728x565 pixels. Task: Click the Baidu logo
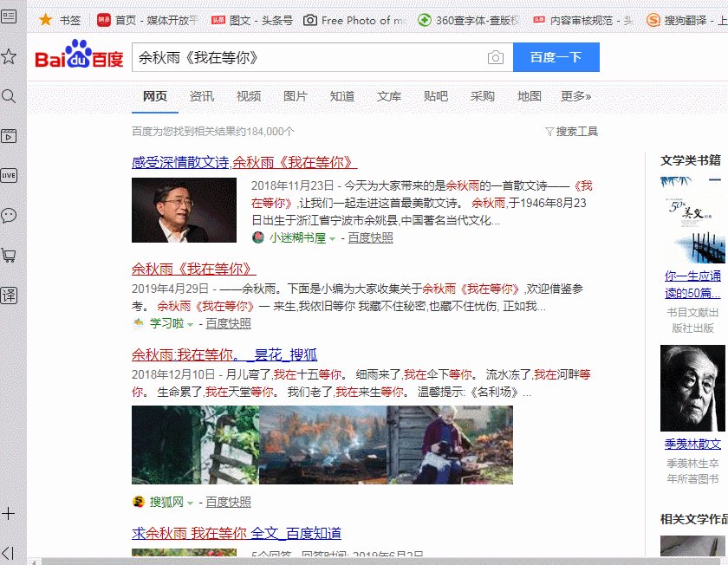tap(80, 55)
